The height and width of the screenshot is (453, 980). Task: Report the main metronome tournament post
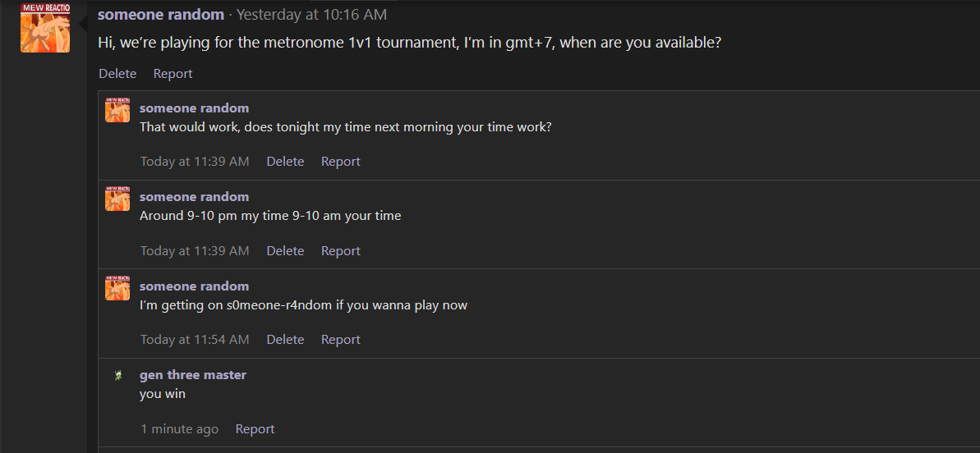(173, 74)
